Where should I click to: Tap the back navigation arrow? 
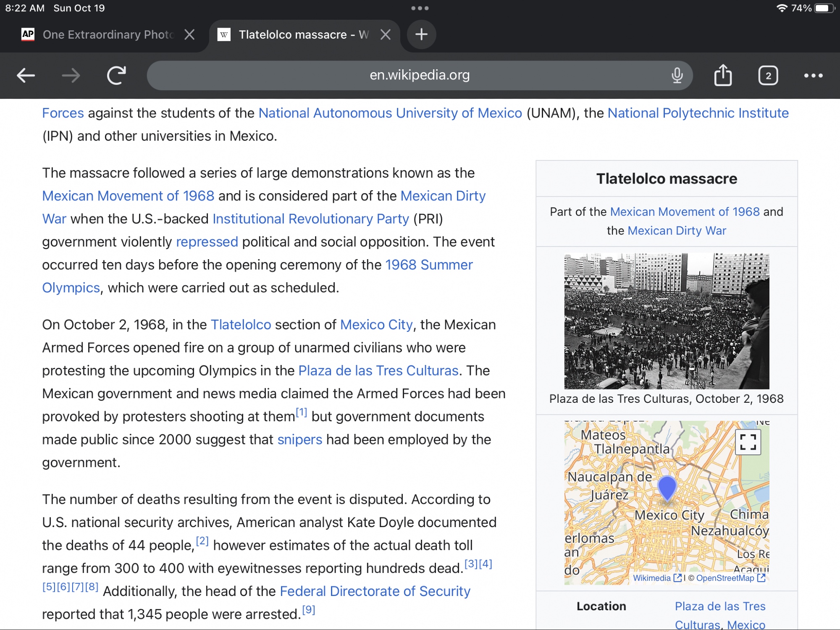26,76
